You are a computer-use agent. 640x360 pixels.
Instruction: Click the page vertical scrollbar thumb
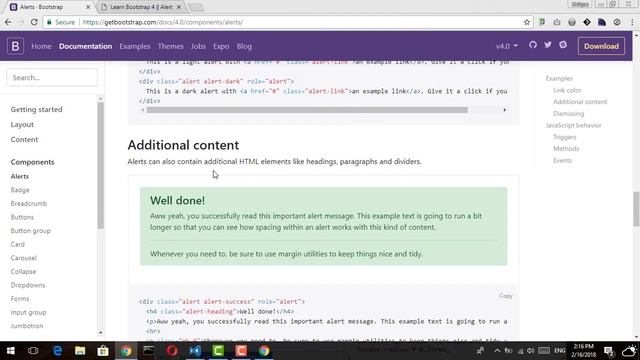tap(636, 209)
